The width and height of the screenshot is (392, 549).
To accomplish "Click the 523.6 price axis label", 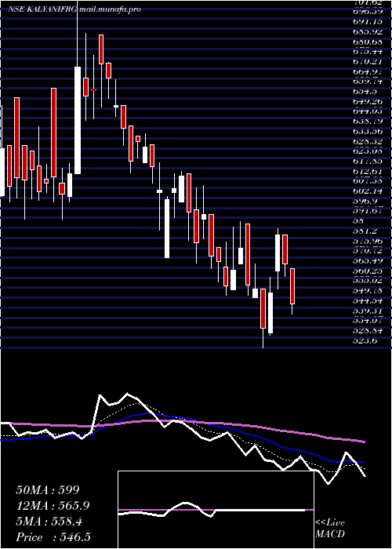I will pyautogui.click(x=366, y=340).
